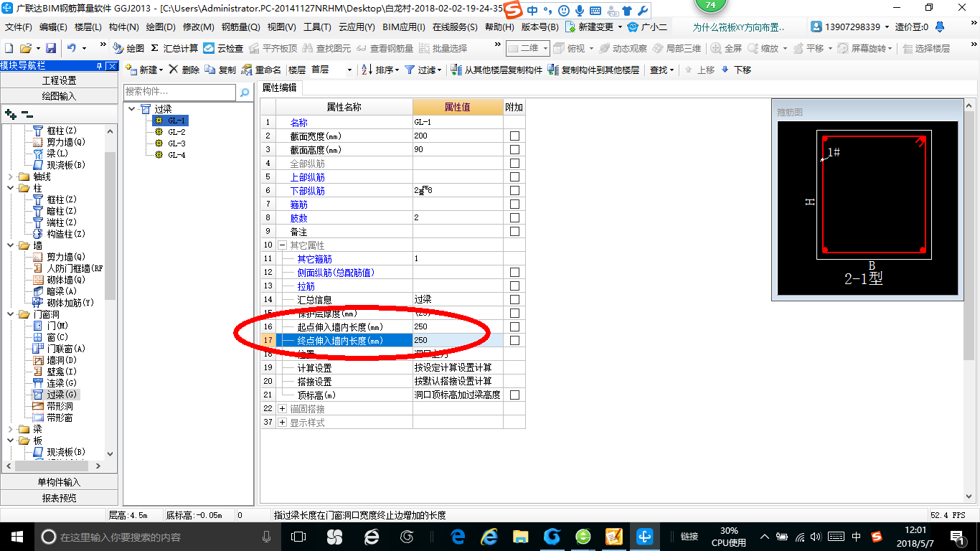
Task: Save project with floppy disk icon
Action: click(x=51, y=48)
